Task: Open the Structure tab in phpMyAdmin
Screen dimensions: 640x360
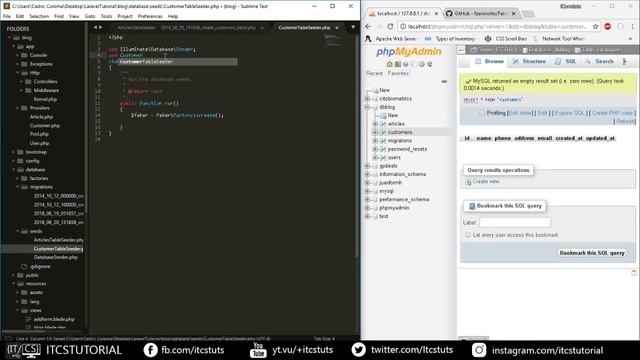Action: (529, 61)
